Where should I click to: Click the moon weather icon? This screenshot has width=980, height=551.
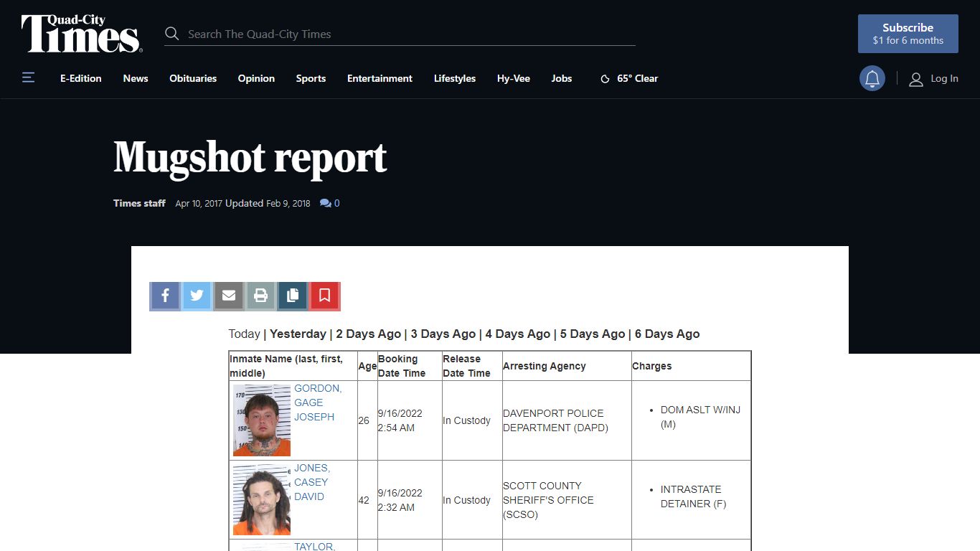pyautogui.click(x=605, y=79)
